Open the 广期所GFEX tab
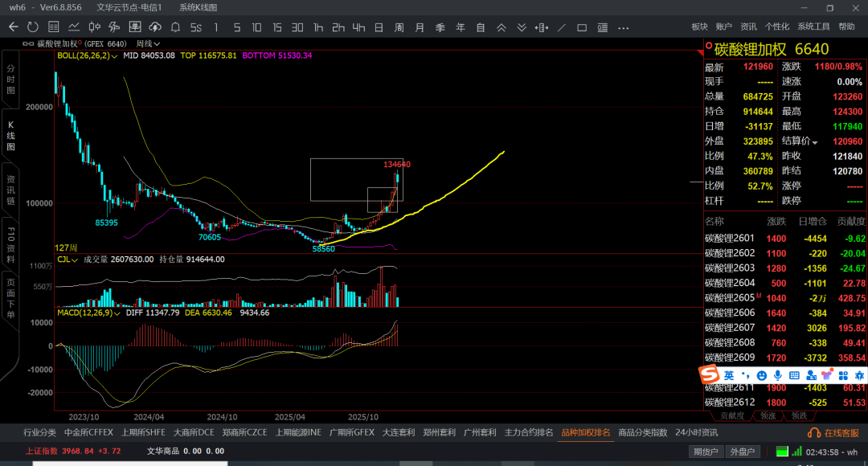868x466 pixels. click(x=351, y=432)
